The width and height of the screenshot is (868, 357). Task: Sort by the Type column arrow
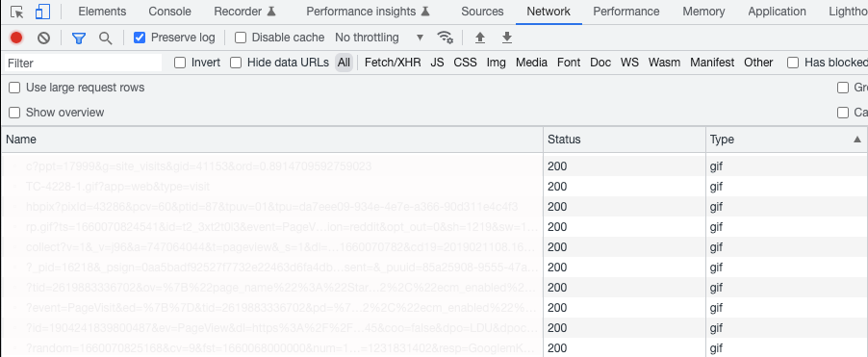click(x=856, y=140)
